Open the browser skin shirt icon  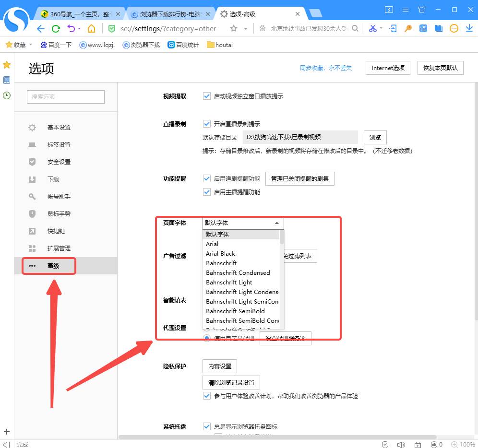click(422, 10)
